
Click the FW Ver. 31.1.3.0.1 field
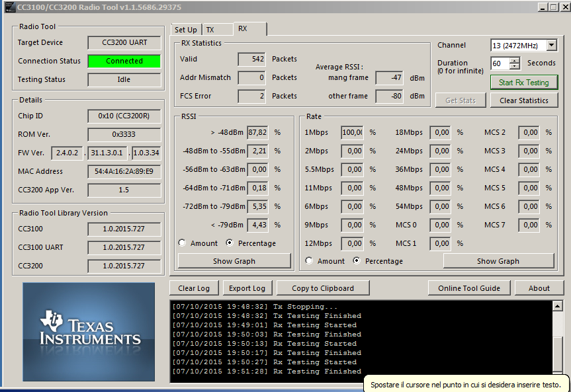click(107, 153)
